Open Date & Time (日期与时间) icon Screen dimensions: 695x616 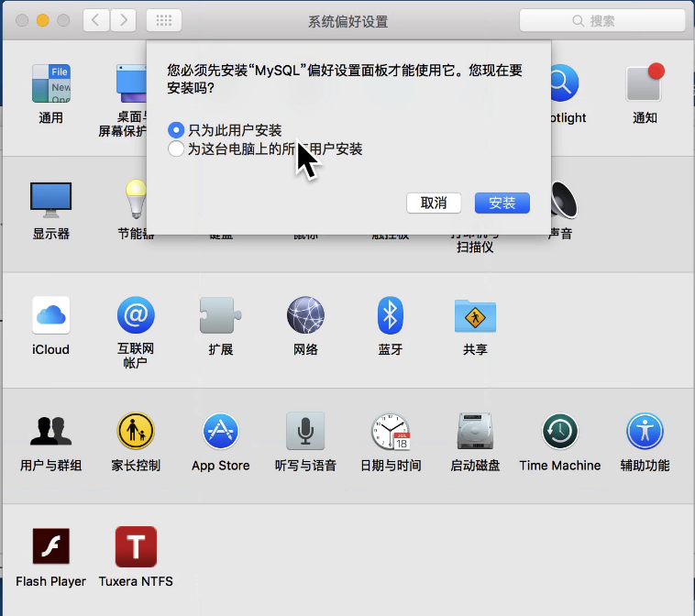click(x=391, y=431)
